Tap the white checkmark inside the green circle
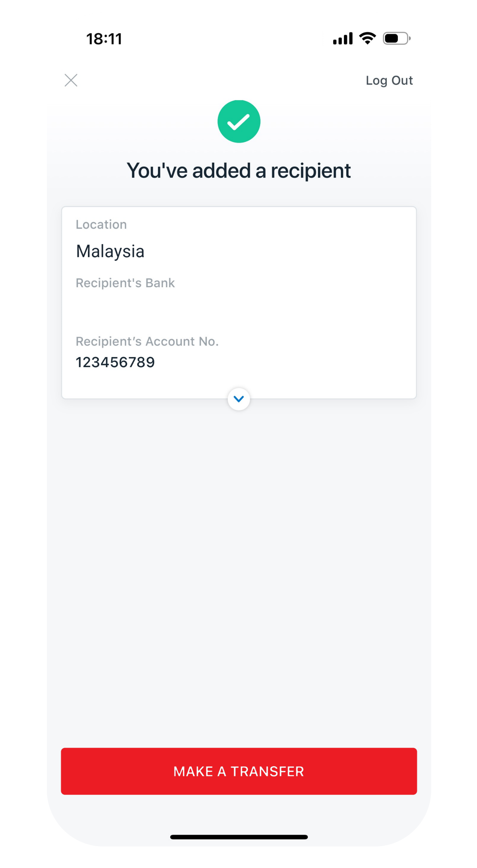The height and width of the screenshot is (868, 477). click(238, 122)
